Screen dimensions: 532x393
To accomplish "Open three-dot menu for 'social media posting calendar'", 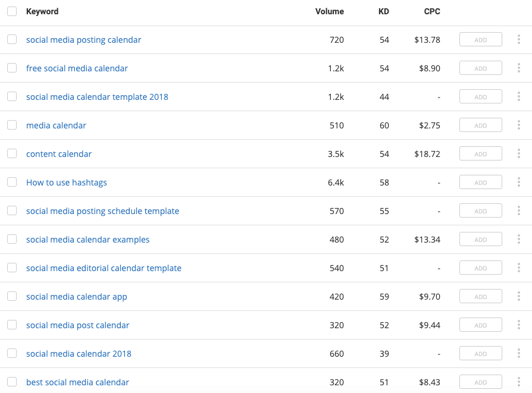I will pos(519,40).
